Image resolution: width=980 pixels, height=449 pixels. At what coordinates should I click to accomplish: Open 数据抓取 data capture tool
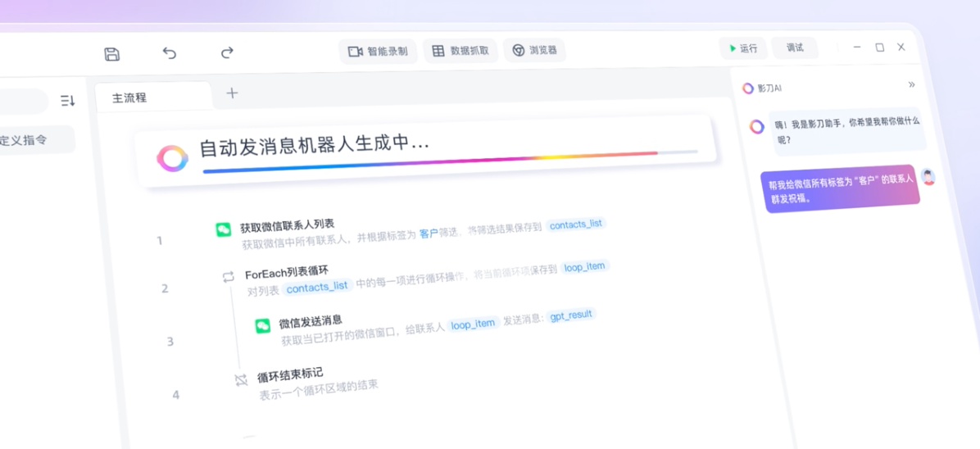click(x=461, y=51)
